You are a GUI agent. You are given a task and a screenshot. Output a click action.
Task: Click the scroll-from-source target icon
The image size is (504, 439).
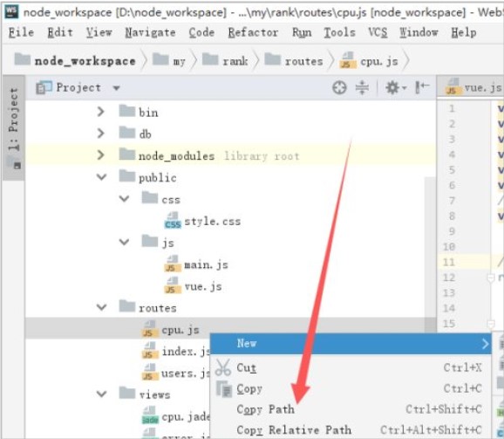tap(339, 87)
